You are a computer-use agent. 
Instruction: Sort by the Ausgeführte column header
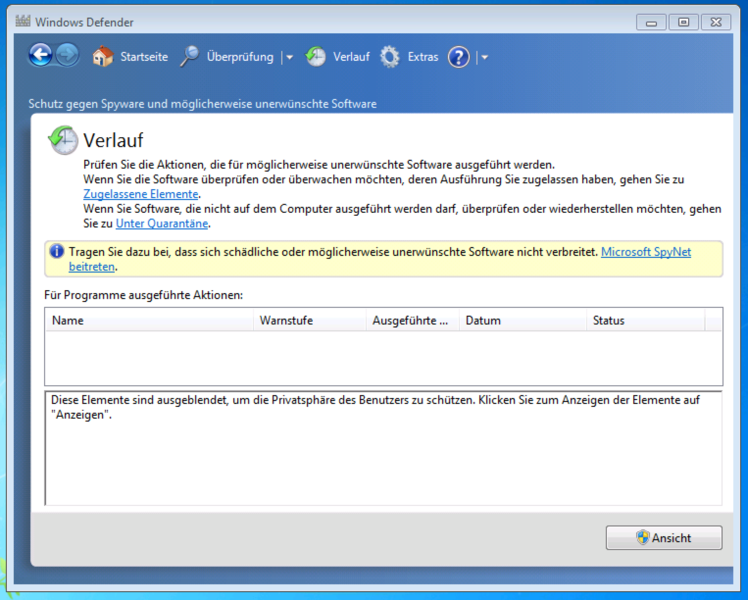412,320
